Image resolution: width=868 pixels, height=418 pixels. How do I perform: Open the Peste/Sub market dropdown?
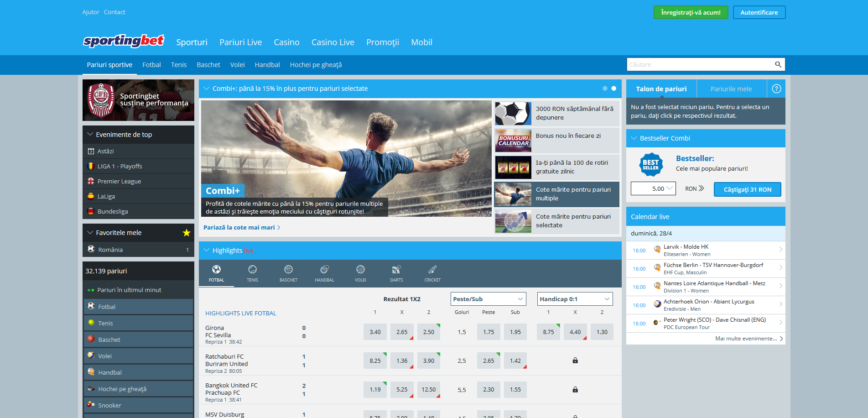tap(489, 299)
